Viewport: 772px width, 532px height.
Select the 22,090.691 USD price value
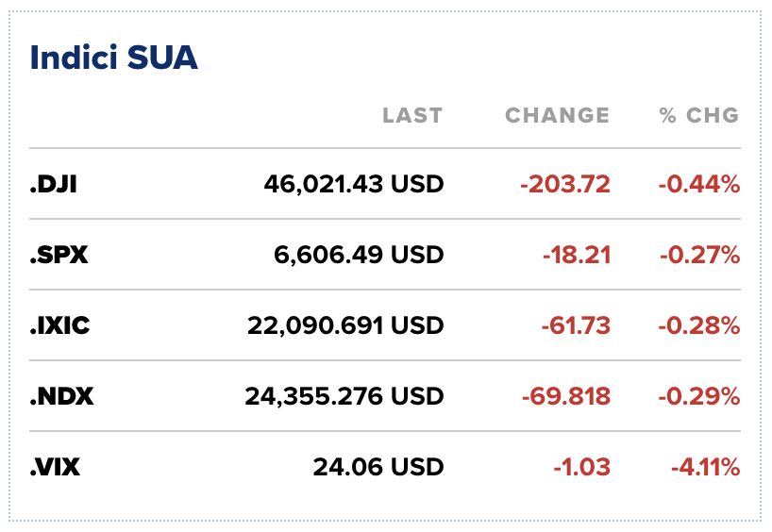pos(345,325)
